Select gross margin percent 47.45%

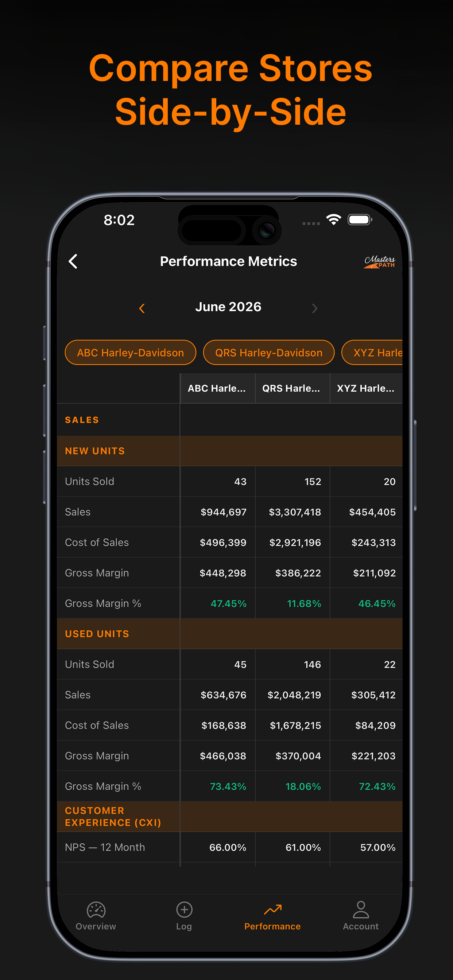pos(229,603)
